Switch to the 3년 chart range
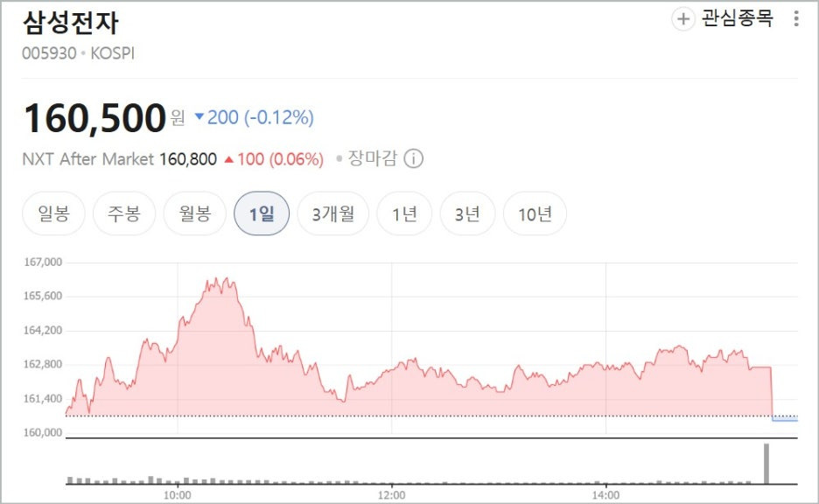 [467, 213]
